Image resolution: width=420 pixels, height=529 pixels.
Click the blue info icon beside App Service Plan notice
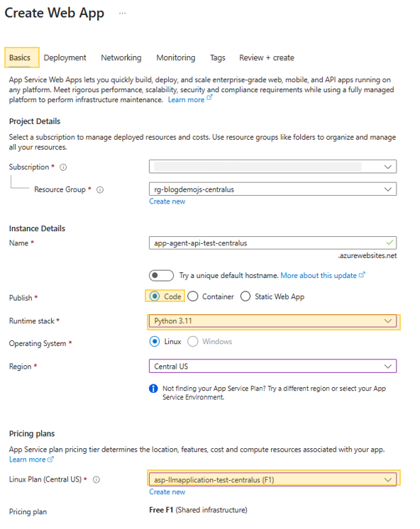point(153,389)
